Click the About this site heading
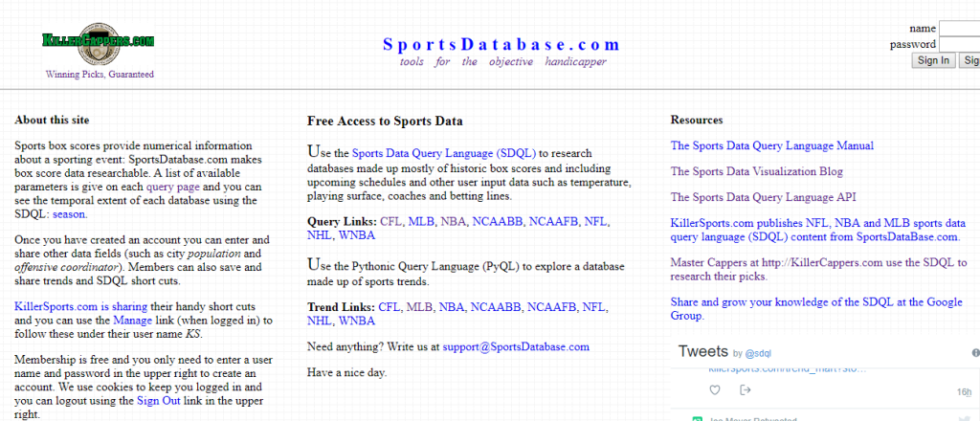980x421 pixels. point(52,120)
